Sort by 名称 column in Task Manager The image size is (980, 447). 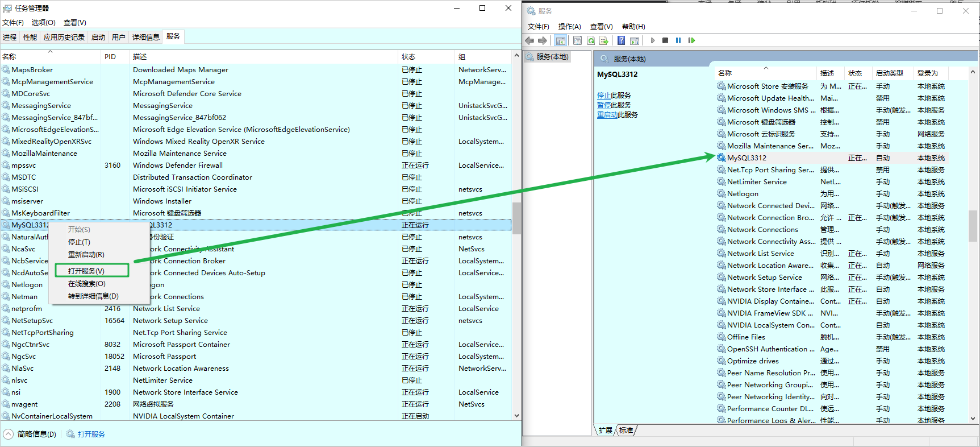pos(51,56)
